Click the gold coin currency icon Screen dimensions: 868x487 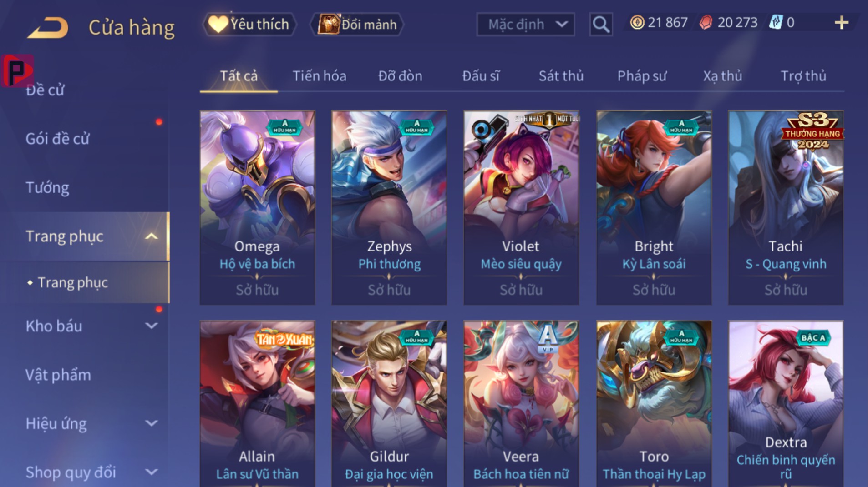[x=637, y=22]
